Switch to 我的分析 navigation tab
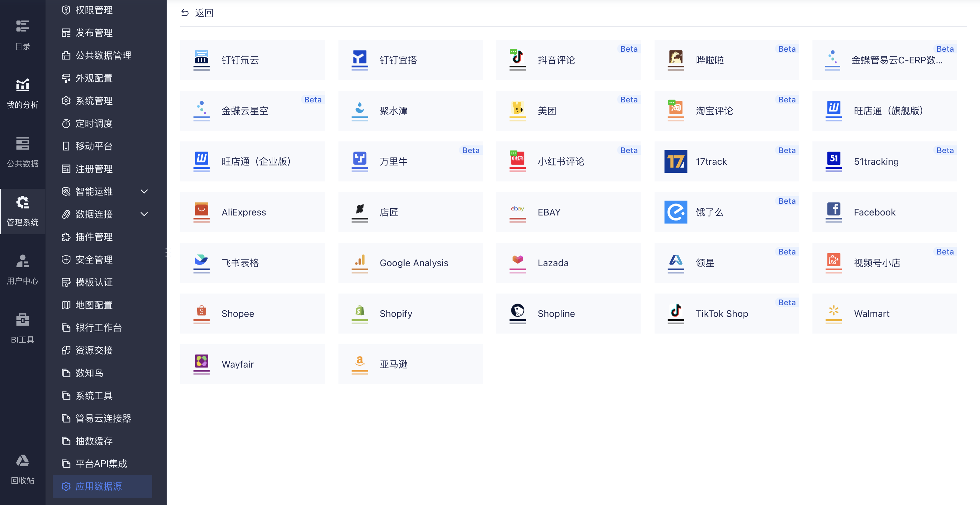 pyautogui.click(x=22, y=93)
